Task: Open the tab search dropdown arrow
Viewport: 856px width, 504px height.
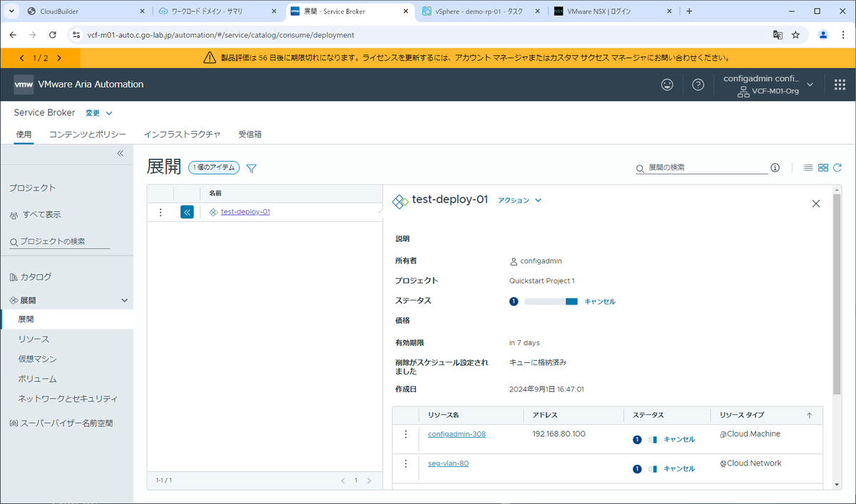Action: 11,11
